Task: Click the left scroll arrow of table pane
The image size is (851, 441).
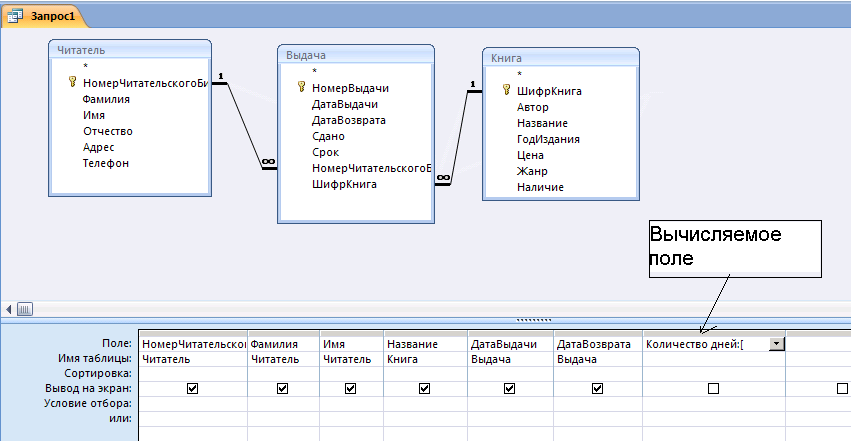Action: click(8, 309)
